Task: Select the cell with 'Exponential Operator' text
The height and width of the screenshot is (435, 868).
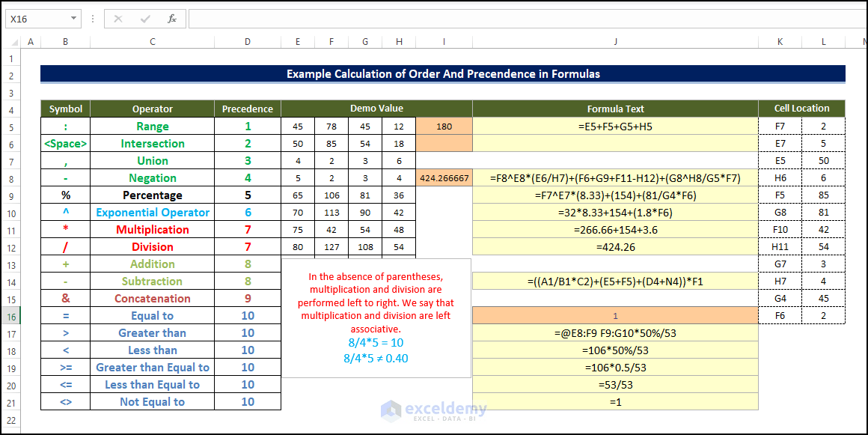Action: click(x=152, y=212)
